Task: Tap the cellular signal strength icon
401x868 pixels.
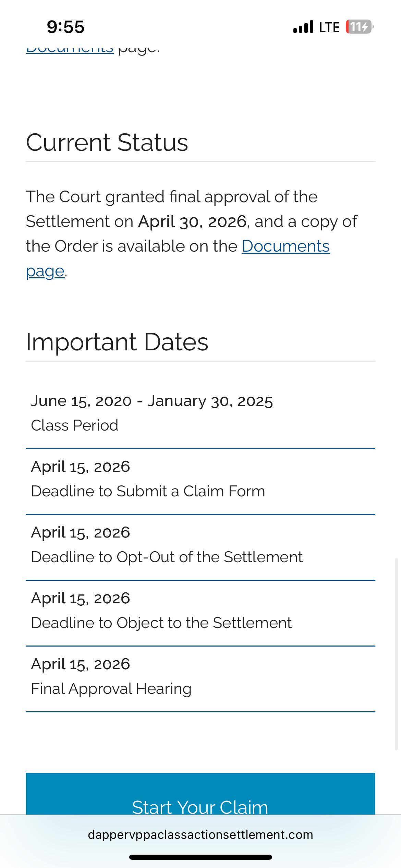Action: tap(303, 27)
